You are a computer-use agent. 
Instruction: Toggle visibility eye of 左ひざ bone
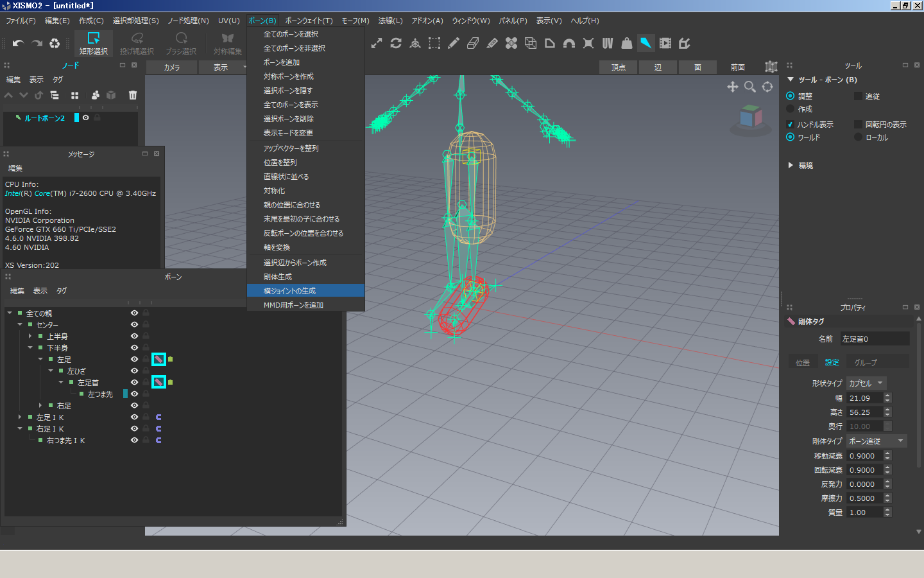[135, 371]
